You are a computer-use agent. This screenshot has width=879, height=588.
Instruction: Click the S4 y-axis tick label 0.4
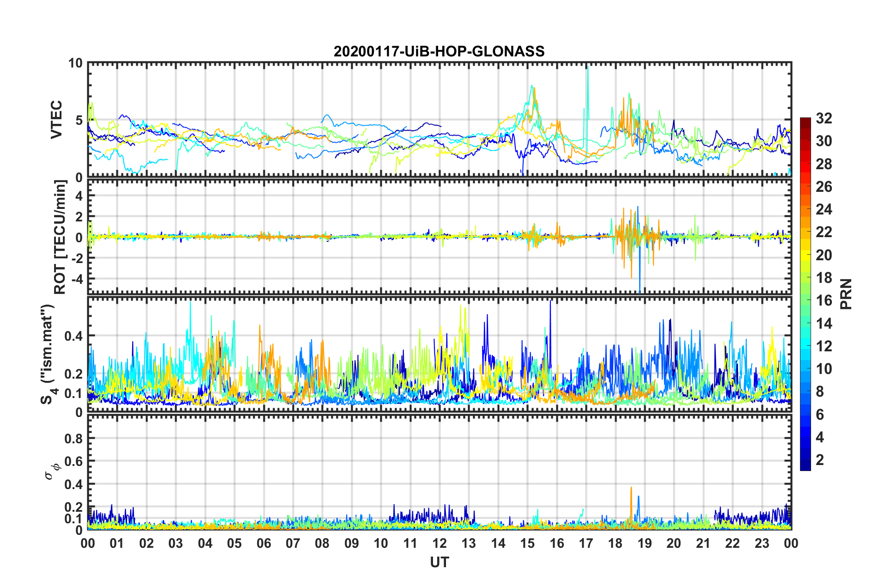coord(73,336)
